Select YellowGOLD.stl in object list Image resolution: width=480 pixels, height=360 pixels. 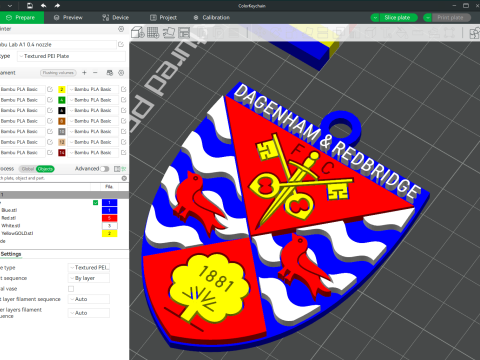17,233
